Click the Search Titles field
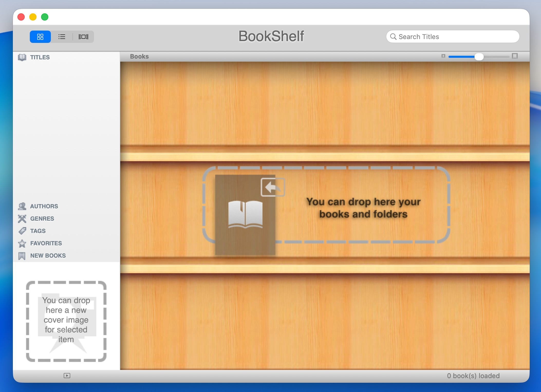This screenshot has height=392, width=541. (x=453, y=37)
